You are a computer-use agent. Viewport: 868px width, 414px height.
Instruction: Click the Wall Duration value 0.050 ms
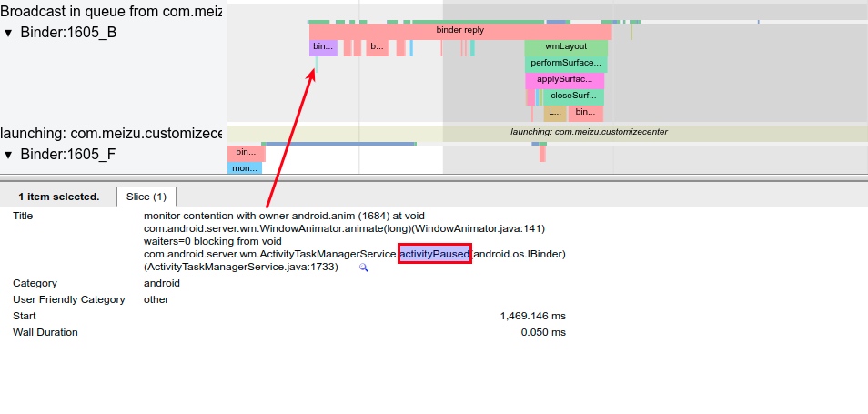[542, 332]
